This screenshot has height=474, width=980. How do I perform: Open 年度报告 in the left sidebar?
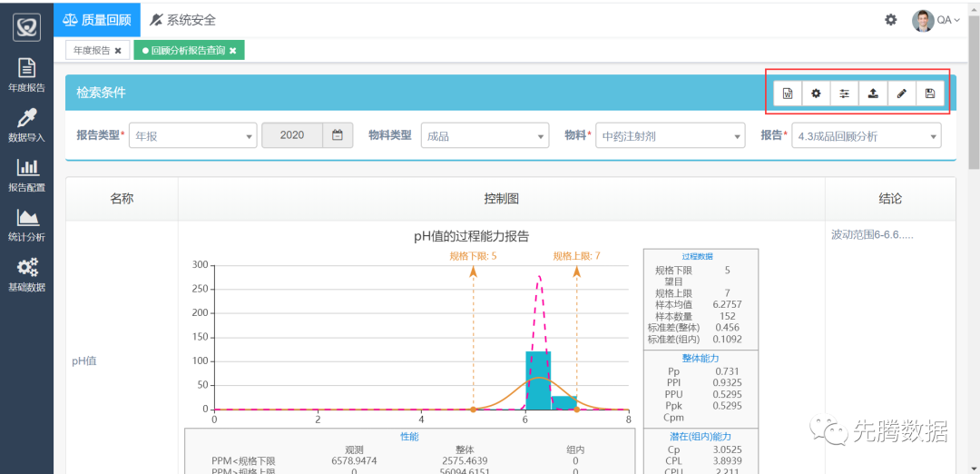26,75
